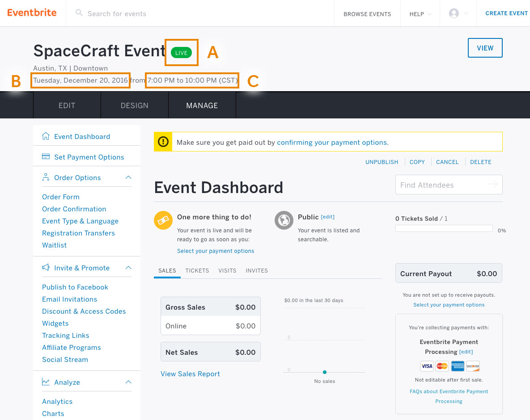Viewport: 530px width, 420px height.
Task: Select the Visits tab
Action: [227, 270]
